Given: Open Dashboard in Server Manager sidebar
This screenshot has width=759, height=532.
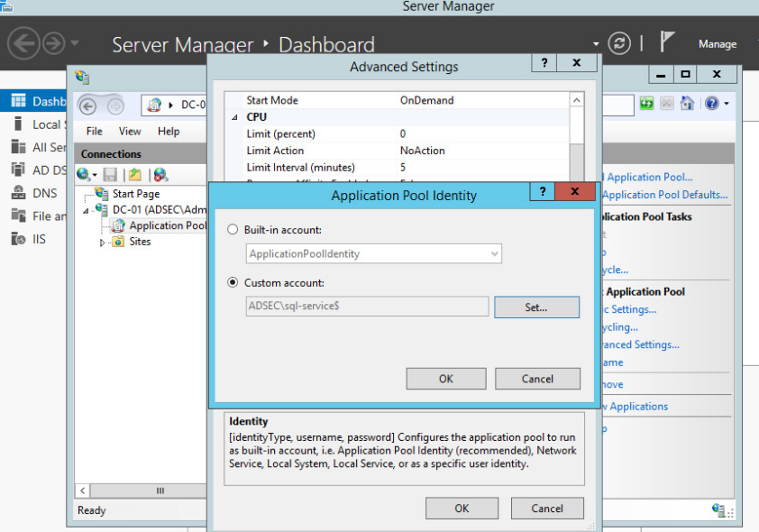Looking at the screenshot, I should (33, 101).
